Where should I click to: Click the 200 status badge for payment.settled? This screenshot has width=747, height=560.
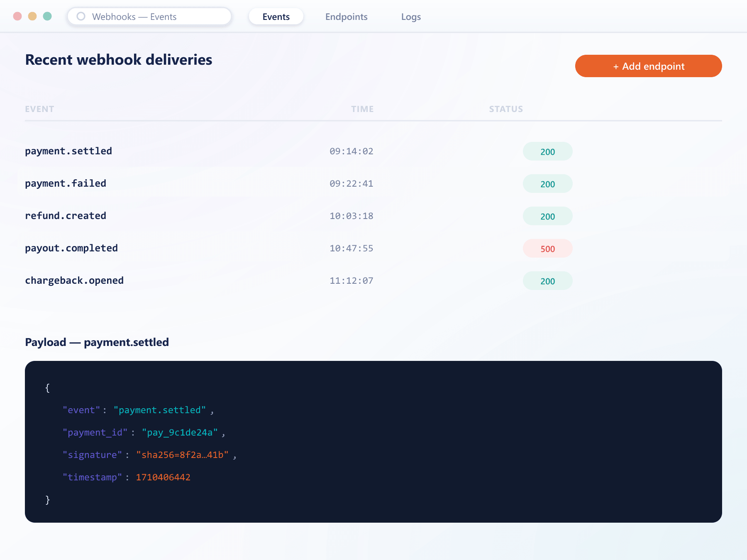tap(547, 151)
